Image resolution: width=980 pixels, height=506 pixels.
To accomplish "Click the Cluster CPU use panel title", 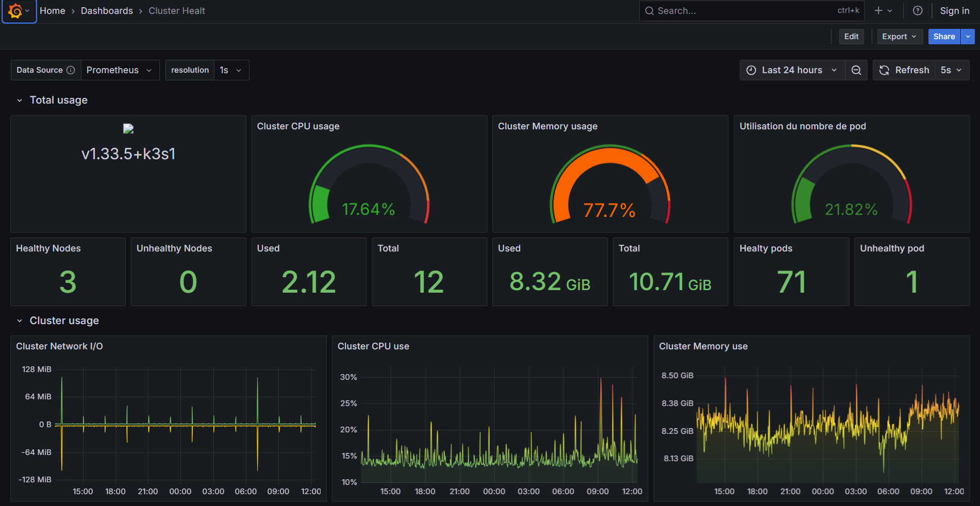I will click(373, 346).
